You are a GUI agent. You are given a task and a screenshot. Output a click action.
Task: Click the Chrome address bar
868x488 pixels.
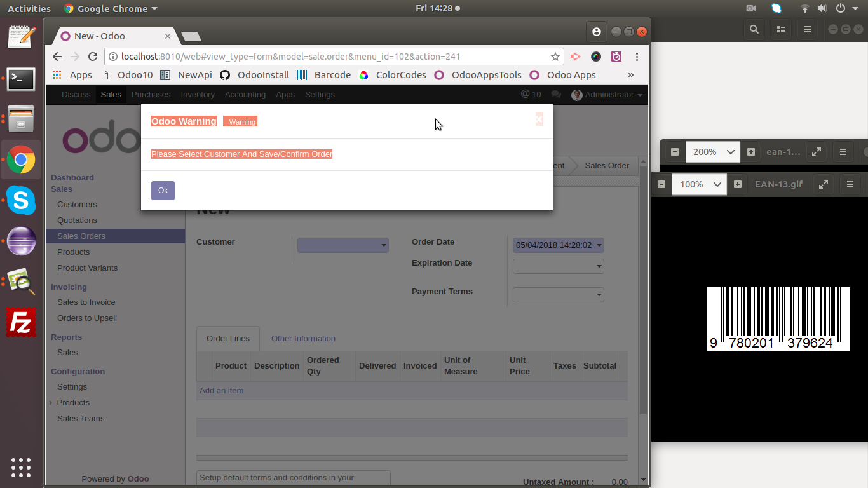(334, 57)
